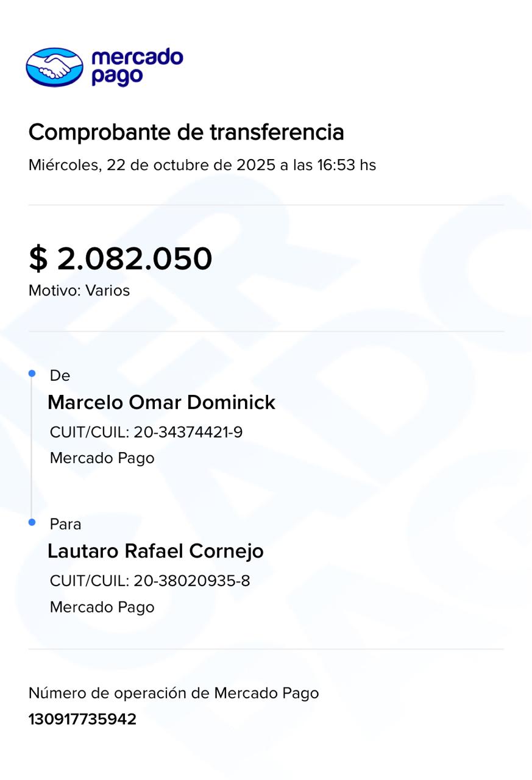Click the "$" currency symbol in the amount
This screenshot has height=780, width=532.
(38, 259)
